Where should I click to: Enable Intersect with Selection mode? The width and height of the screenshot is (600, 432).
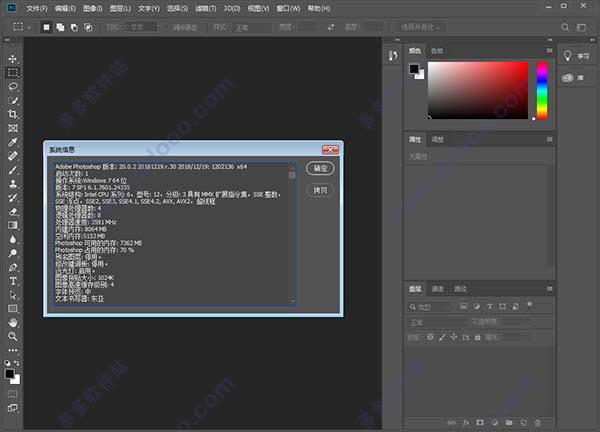coord(88,27)
